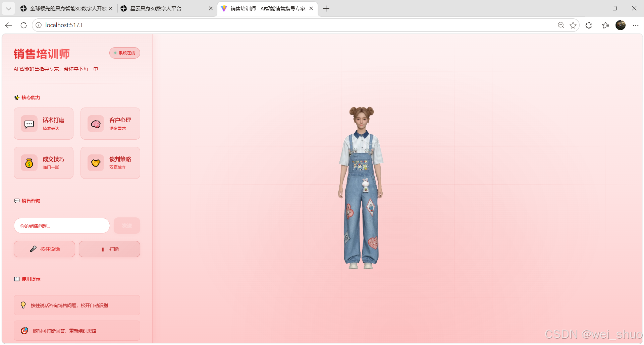Click the 按住说话 hold-to-talk button
The height and width of the screenshot is (345, 644).
tap(44, 249)
